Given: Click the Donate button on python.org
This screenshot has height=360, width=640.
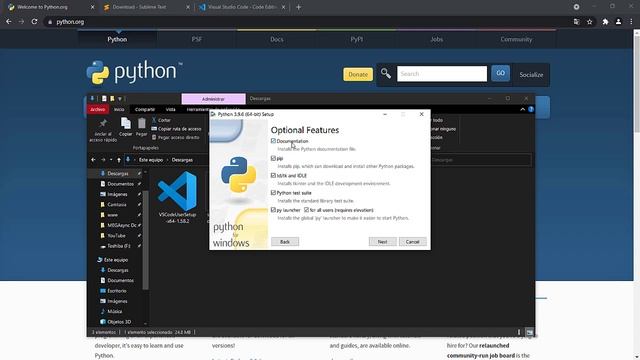Looking at the screenshot, I should point(358,74).
